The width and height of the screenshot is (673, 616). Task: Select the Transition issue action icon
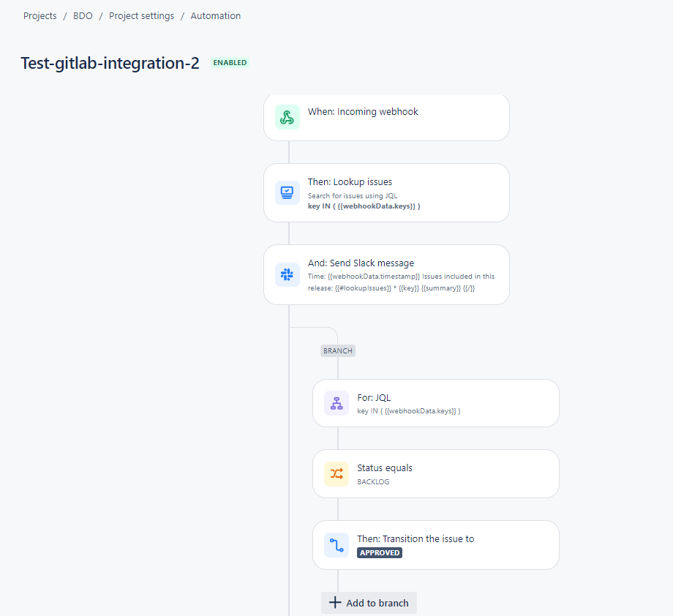pos(336,545)
